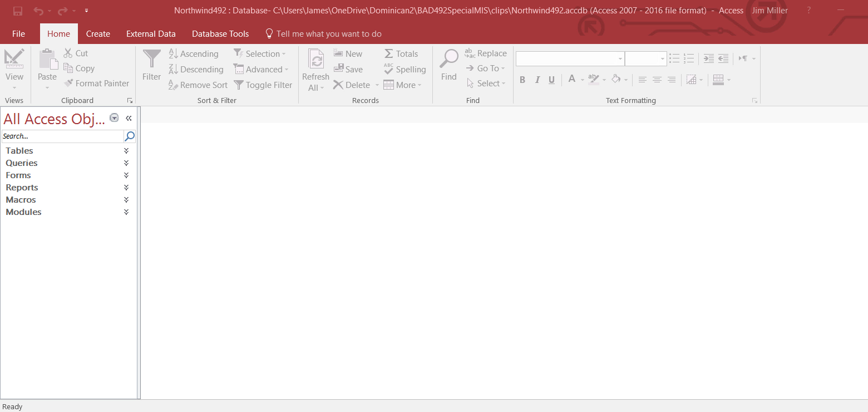
Task: Click Increase indent icon
Action: pos(709,58)
